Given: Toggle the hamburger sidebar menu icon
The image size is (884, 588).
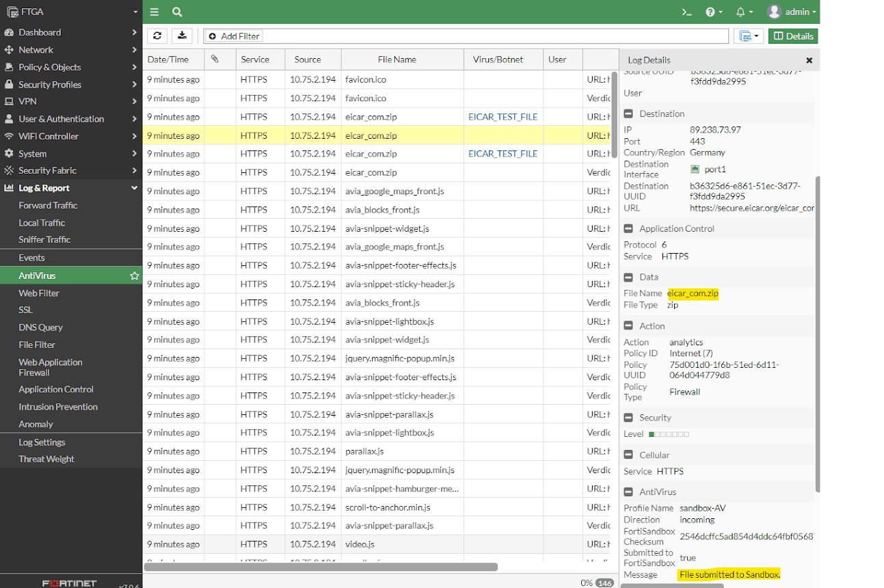Looking at the screenshot, I should pos(155,12).
